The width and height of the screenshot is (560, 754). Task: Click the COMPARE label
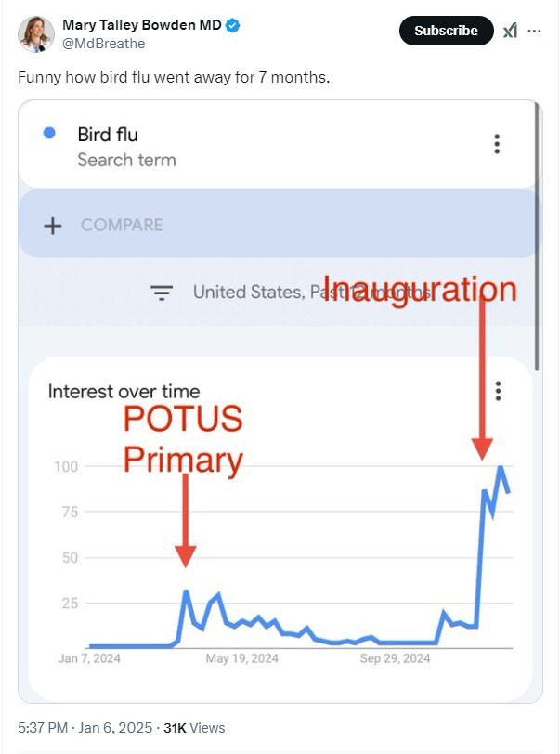click(x=122, y=225)
